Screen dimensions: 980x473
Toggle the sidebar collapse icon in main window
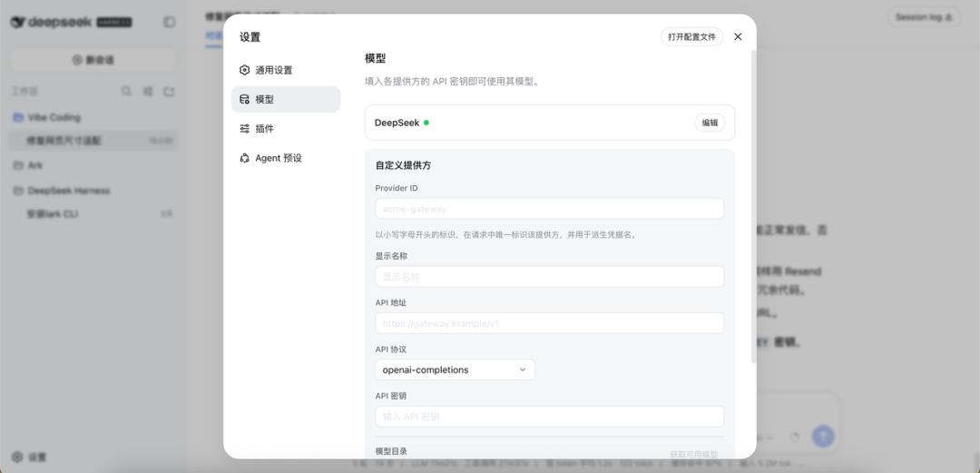click(170, 22)
